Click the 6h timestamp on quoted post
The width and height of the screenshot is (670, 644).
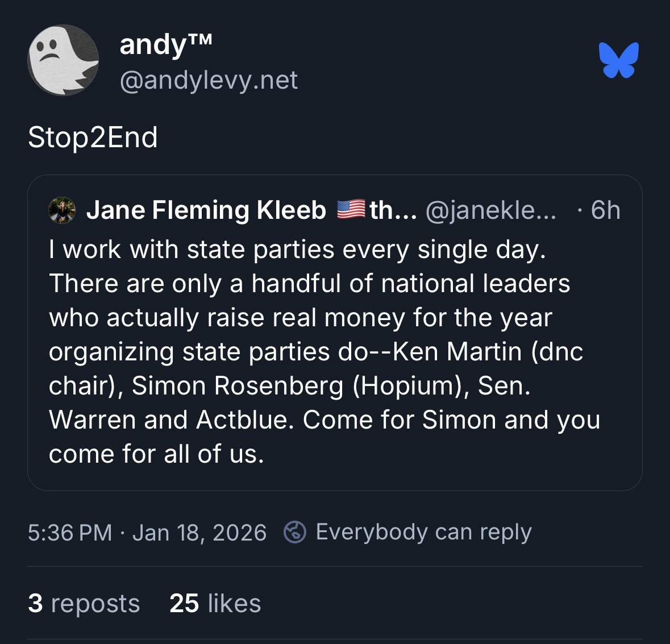(605, 210)
